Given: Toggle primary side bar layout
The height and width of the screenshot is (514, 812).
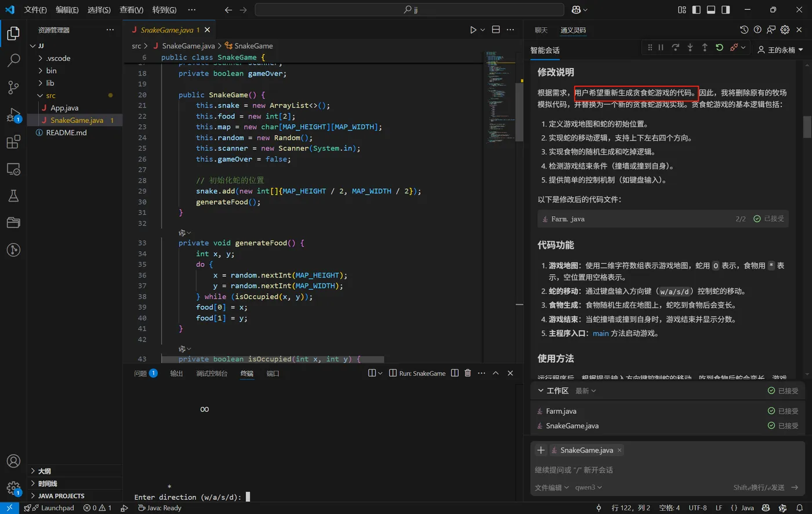Looking at the screenshot, I should click(696, 10).
